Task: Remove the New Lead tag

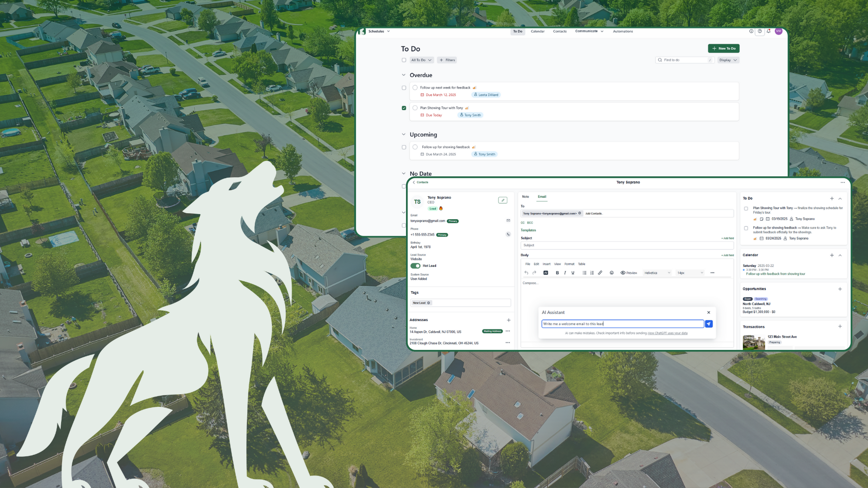Action: 428,303
